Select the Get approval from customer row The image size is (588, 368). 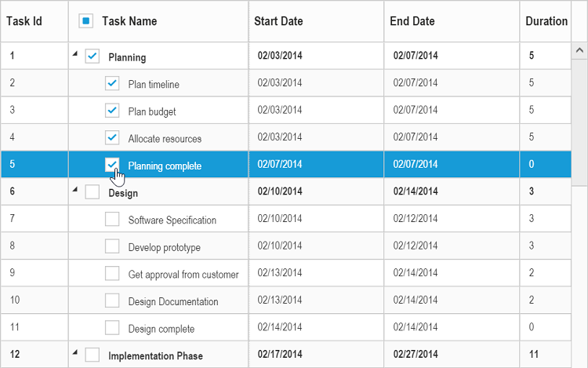tap(183, 274)
